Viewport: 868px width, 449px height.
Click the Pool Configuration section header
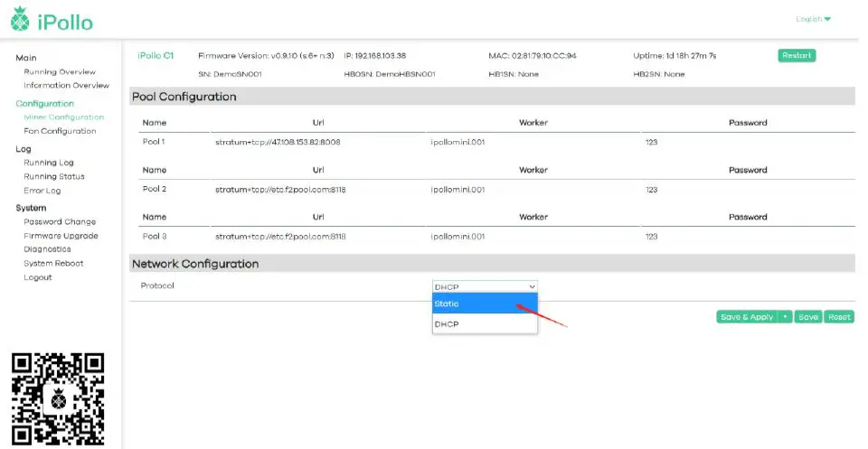pyautogui.click(x=492, y=97)
